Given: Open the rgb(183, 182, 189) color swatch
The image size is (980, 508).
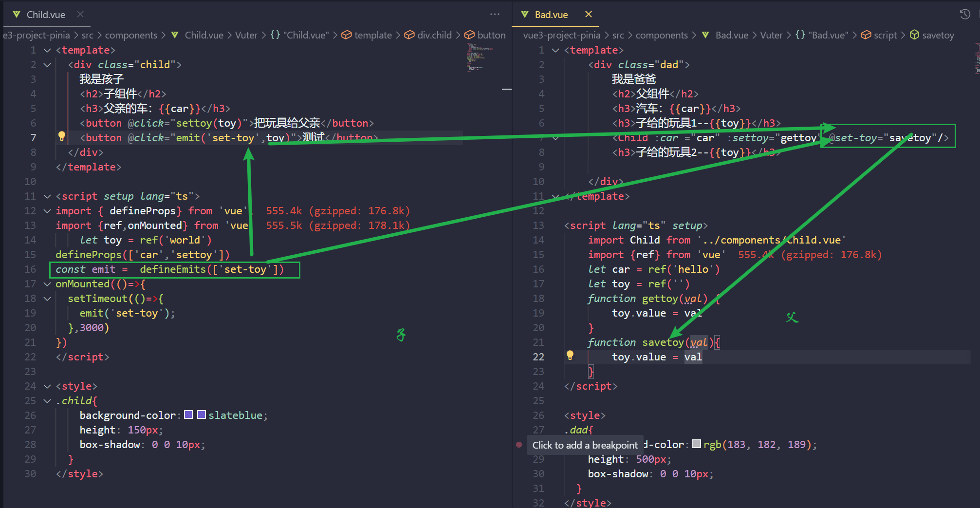Looking at the screenshot, I should click(697, 444).
